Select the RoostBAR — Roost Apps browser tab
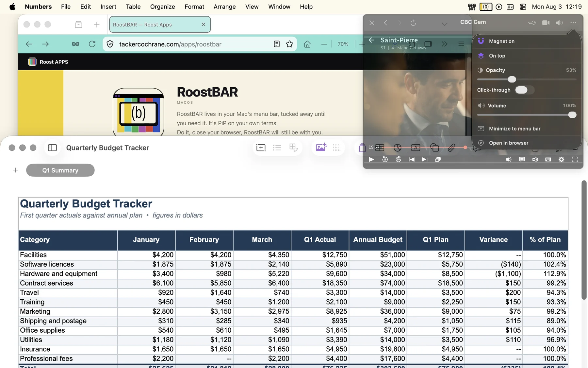Image resolution: width=588 pixels, height=368 pixels. click(160, 25)
